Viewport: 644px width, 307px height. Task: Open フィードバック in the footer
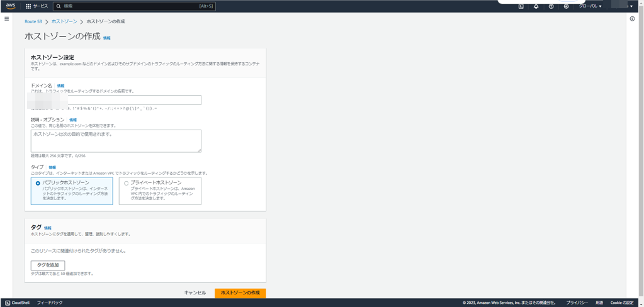(50, 303)
